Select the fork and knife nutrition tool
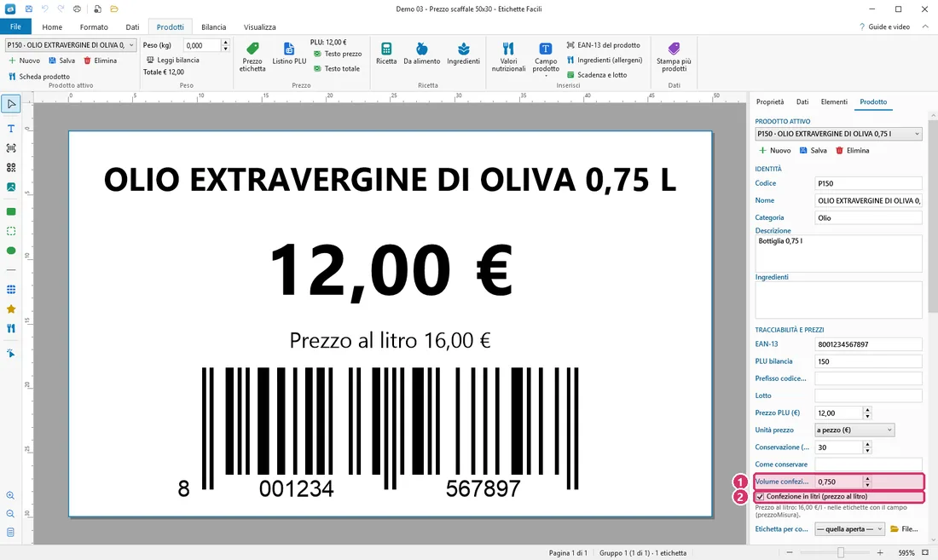Screen dimensions: 938x560 click(11, 328)
